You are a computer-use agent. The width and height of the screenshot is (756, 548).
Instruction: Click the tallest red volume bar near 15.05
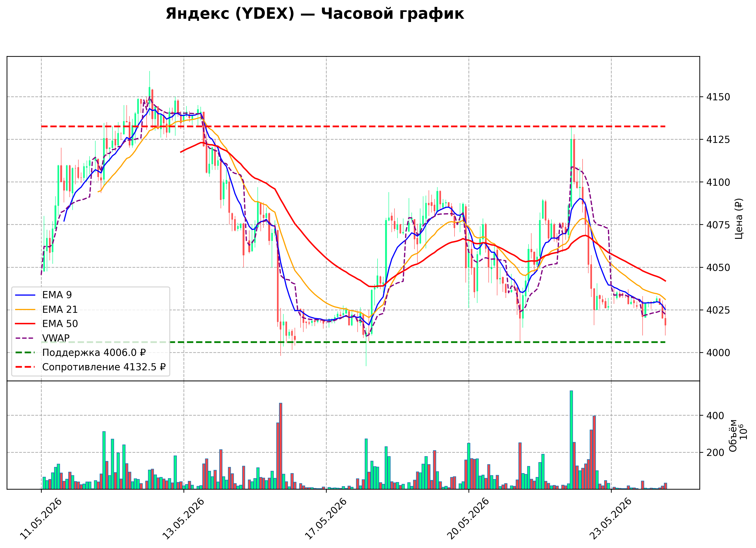click(281, 446)
